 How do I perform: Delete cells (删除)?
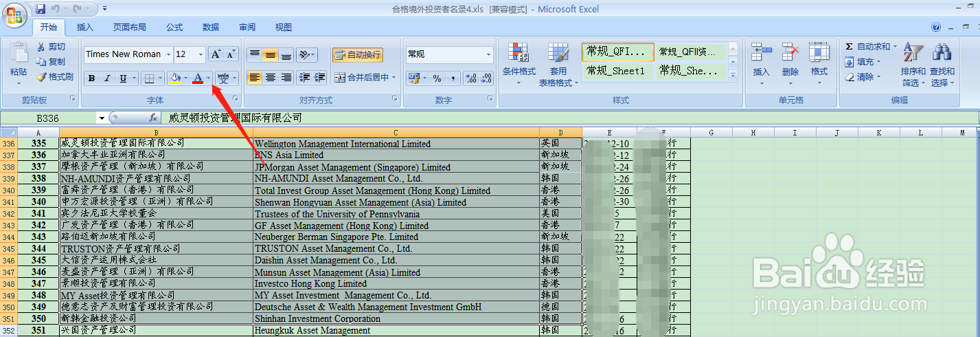(x=790, y=63)
